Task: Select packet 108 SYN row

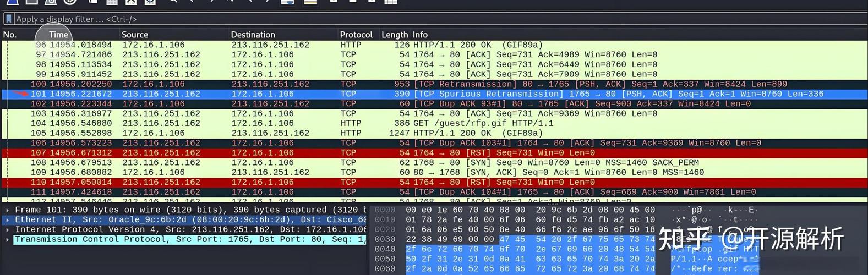Action: click(434, 163)
